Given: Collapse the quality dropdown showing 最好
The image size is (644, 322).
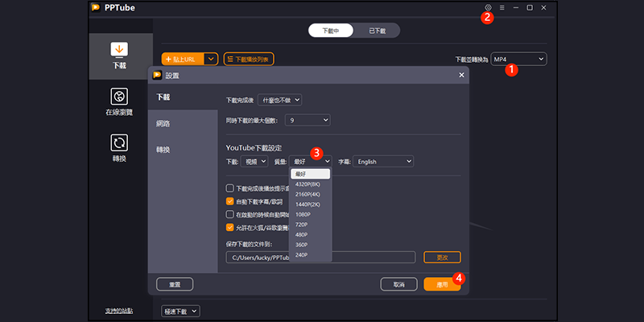Looking at the screenshot, I should point(310,162).
